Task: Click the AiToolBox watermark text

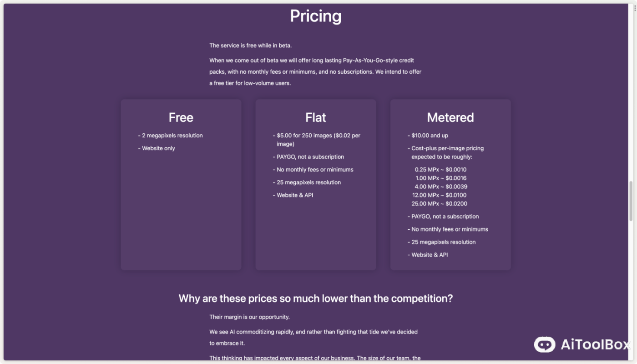Action: [x=595, y=344]
